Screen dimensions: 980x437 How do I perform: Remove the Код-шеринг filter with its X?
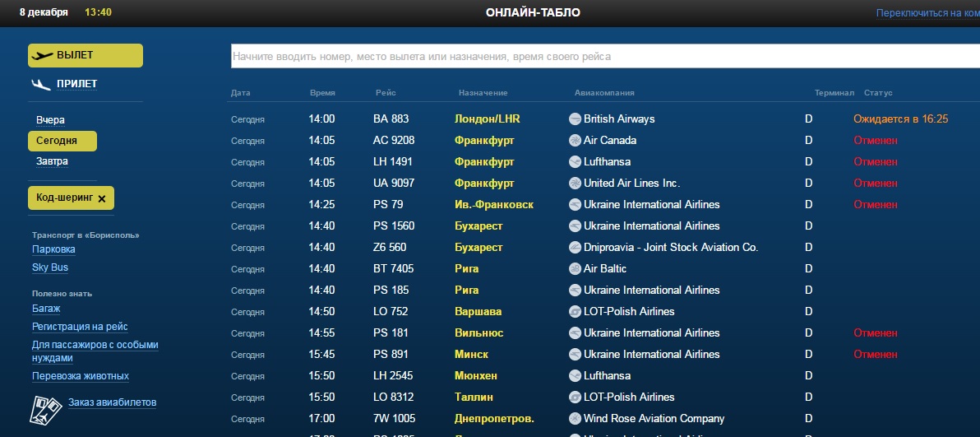coord(102,198)
